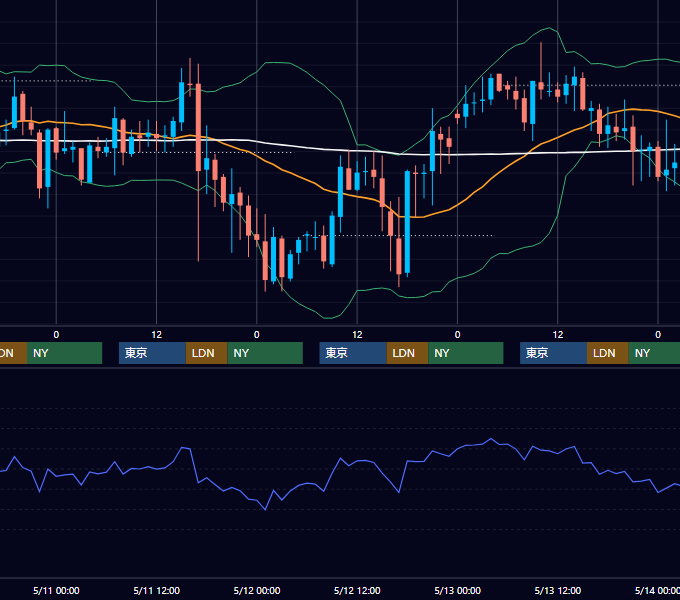Click the hour label 12 at 5/11 noon
Image resolution: width=680 pixels, height=600 pixels.
tap(157, 335)
